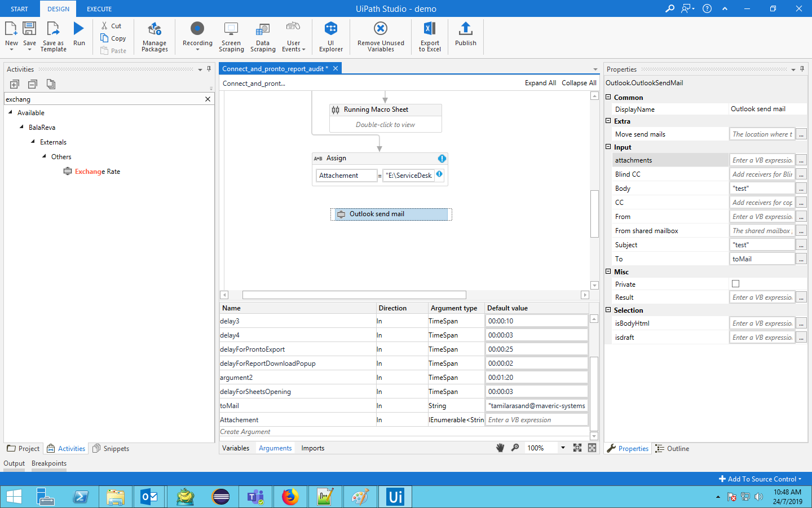812x508 pixels.
Task: Publish the project using Publish icon
Action: coord(465,34)
